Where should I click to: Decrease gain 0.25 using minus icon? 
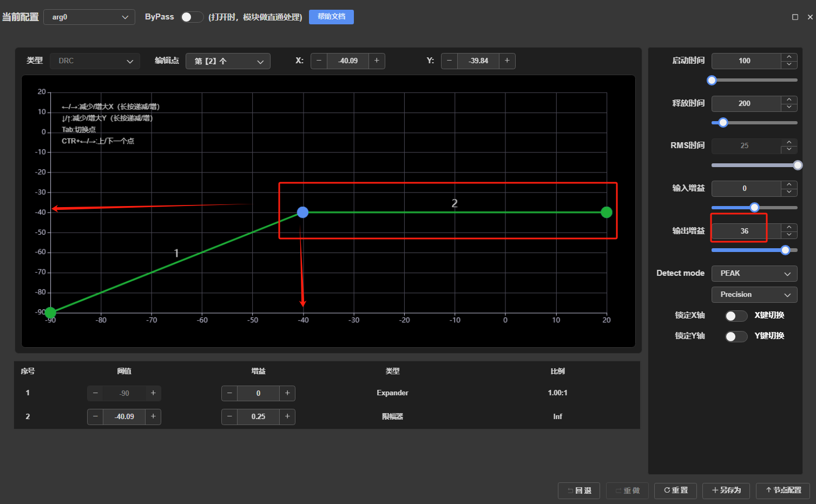[x=229, y=416]
